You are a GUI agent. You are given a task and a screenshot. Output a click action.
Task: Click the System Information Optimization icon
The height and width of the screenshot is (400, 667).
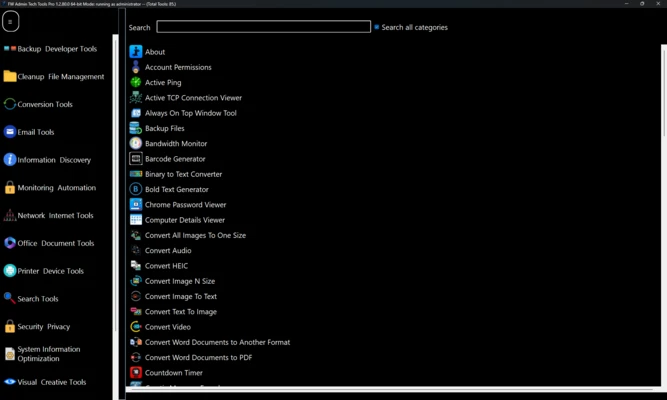point(10,354)
